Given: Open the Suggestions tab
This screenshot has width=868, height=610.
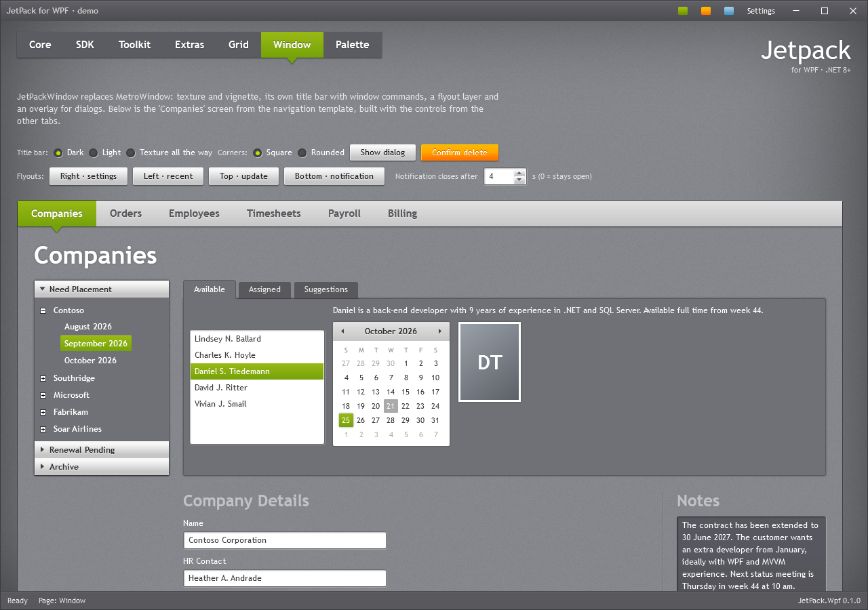Looking at the screenshot, I should (326, 289).
